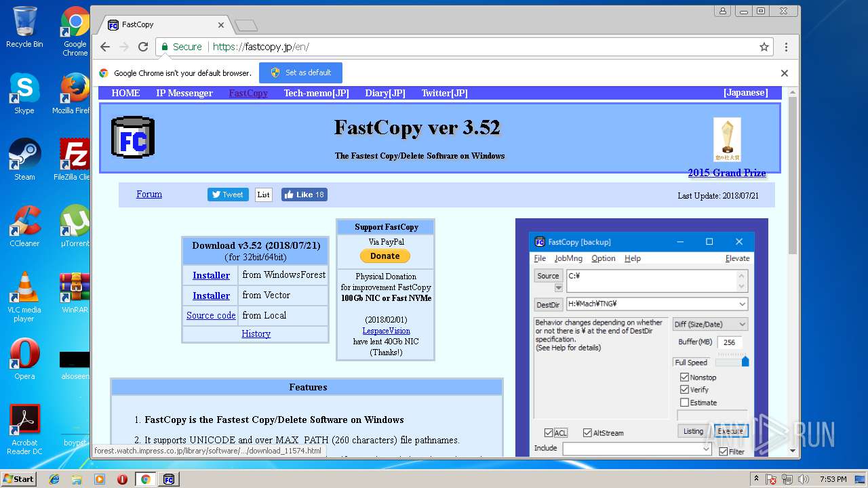The width and height of the screenshot is (868, 488).
Task: Open Acrobat Reader DC desktop shortcut
Action: (24, 430)
